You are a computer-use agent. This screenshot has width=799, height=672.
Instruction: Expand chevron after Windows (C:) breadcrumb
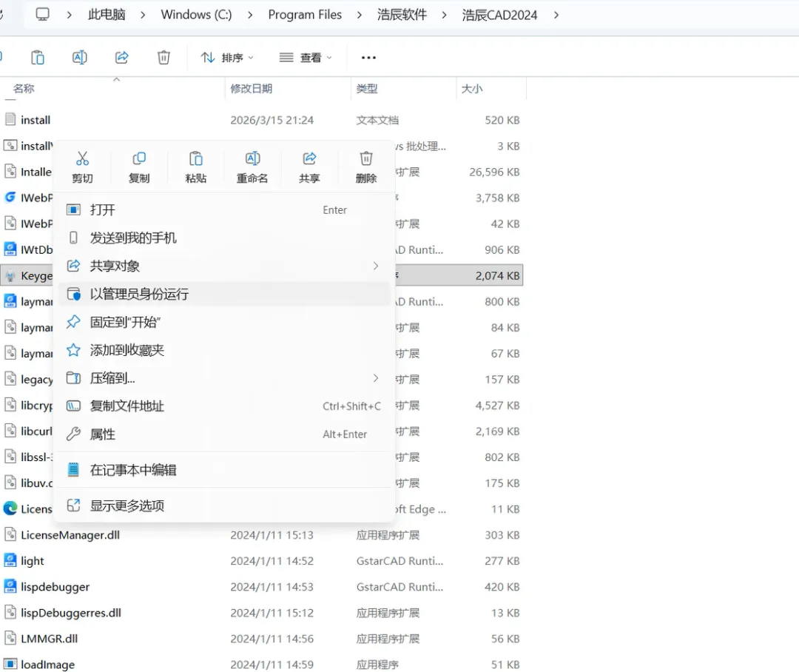[250, 15]
